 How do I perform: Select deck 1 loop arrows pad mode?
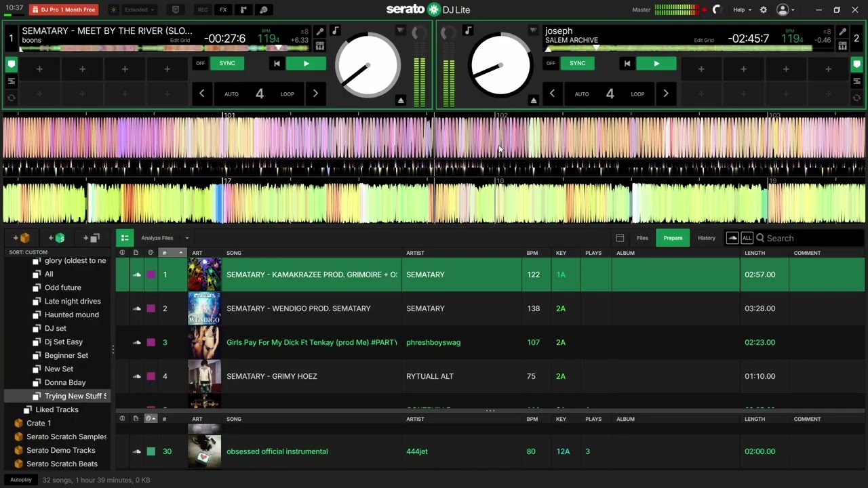(x=12, y=98)
